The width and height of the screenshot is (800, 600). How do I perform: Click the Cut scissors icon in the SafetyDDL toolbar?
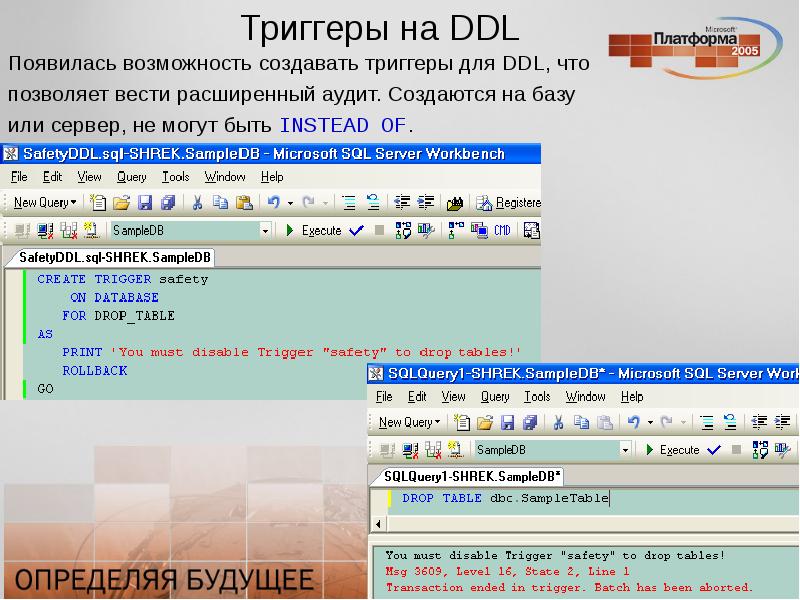(x=197, y=203)
